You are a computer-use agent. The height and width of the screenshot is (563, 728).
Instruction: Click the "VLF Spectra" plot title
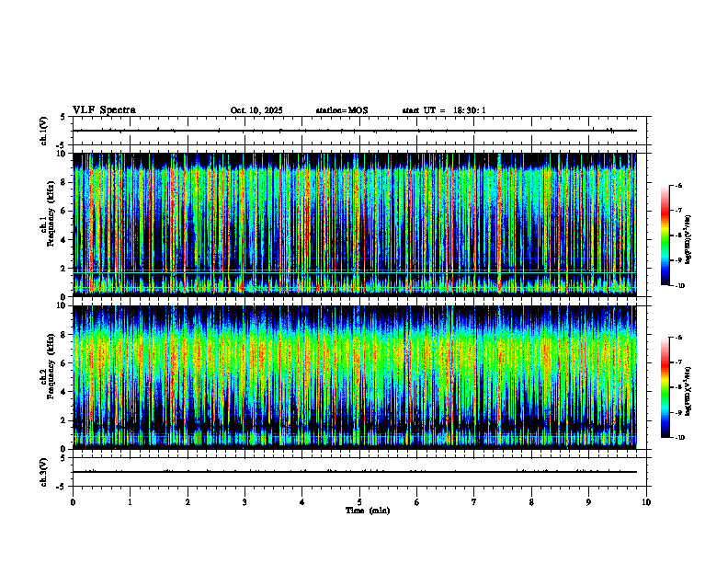point(104,110)
